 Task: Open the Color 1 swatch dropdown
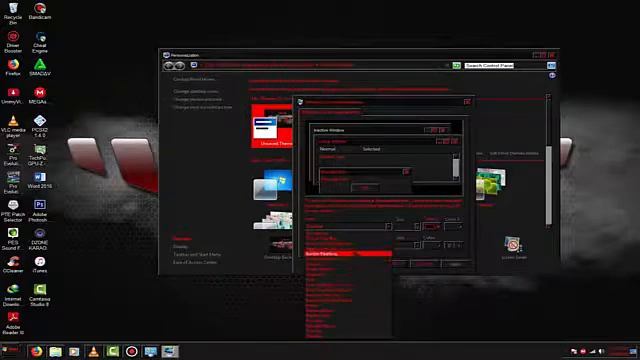click(432, 226)
